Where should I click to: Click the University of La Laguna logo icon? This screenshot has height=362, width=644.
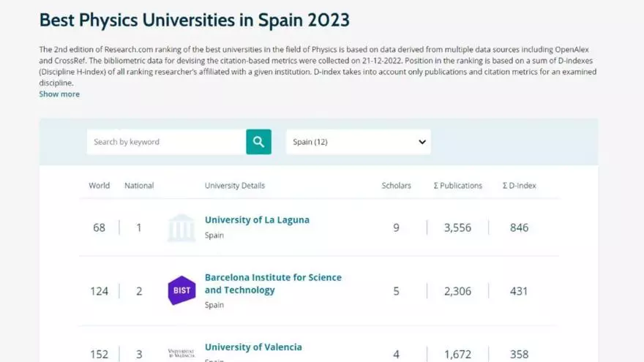[181, 227]
